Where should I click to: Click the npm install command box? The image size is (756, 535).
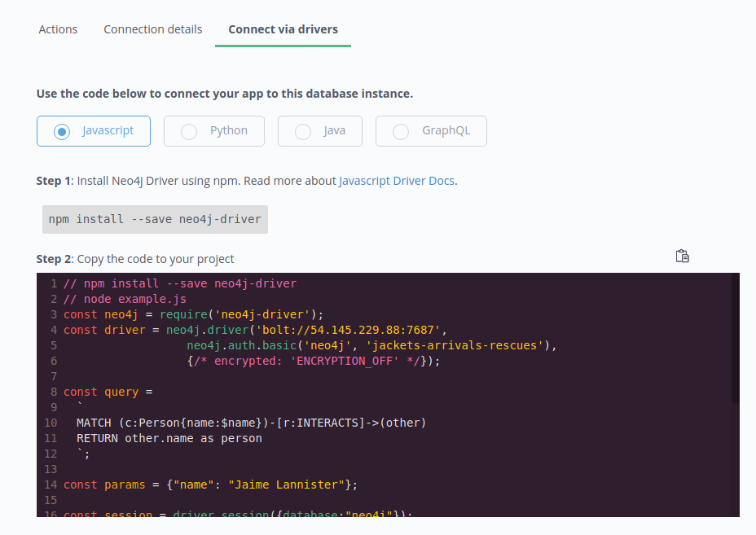coord(155,219)
